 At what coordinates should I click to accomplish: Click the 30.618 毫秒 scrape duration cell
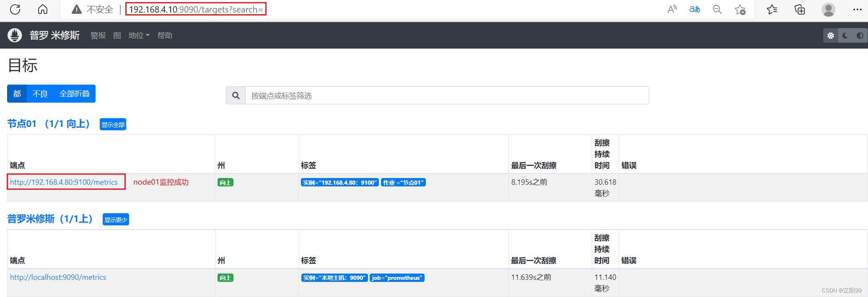coord(605,188)
